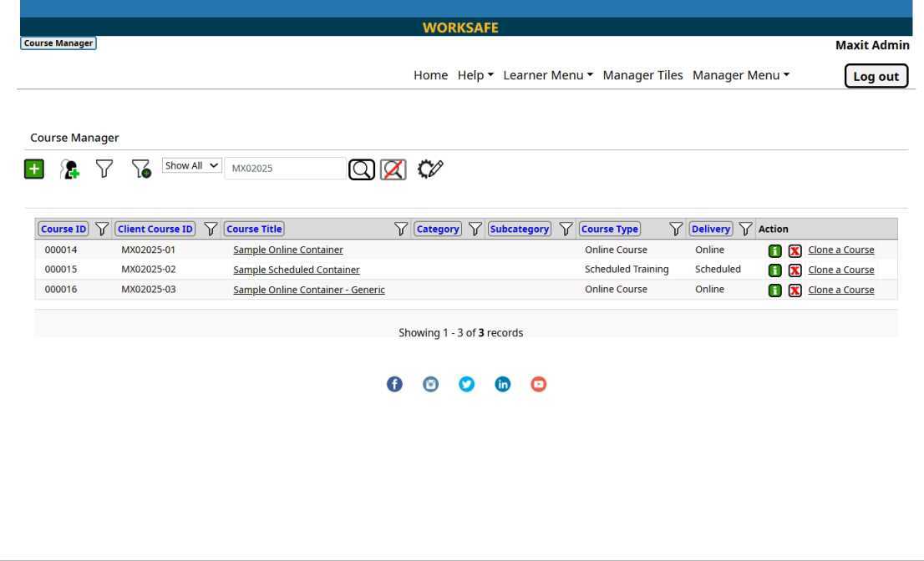The height and width of the screenshot is (561, 924).
Task: Click Clone a Course for course 000016
Action: [x=840, y=291]
